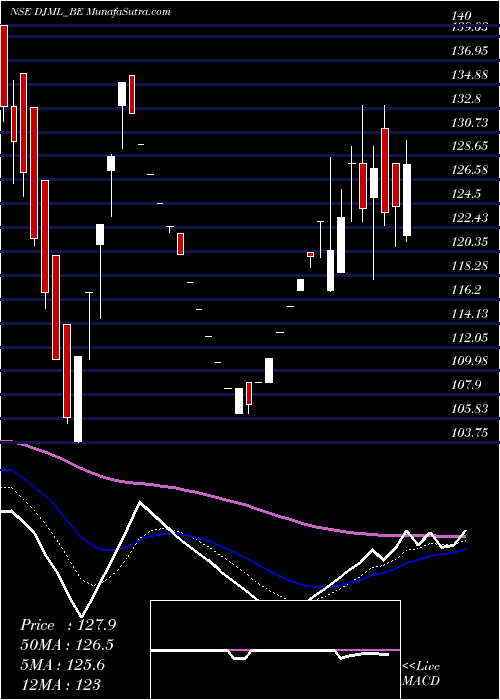Select the 124.5 price level label
This screenshot has height=700, width=500.
point(467,194)
